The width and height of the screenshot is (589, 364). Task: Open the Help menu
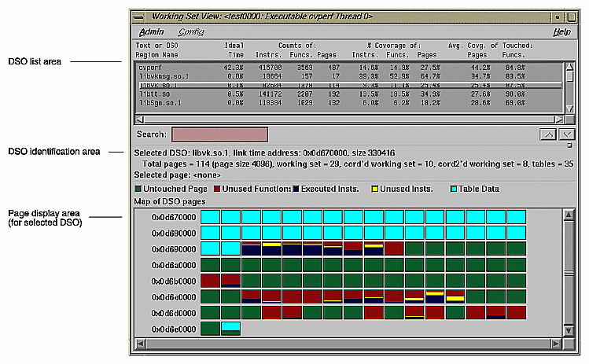(x=561, y=32)
